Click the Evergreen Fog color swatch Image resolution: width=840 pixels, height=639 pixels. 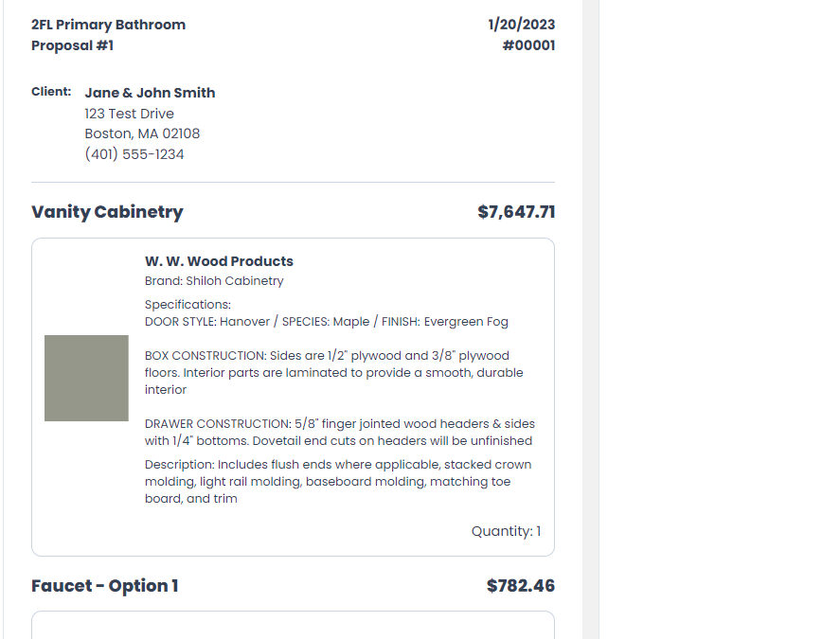(86, 378)
